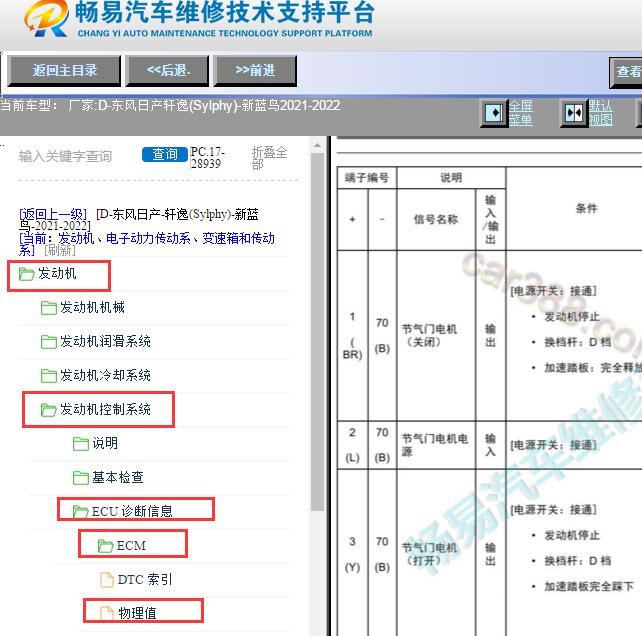Click the 全屏菜单 panel icon
Screen dimensions: 642x636
[494, 113]
